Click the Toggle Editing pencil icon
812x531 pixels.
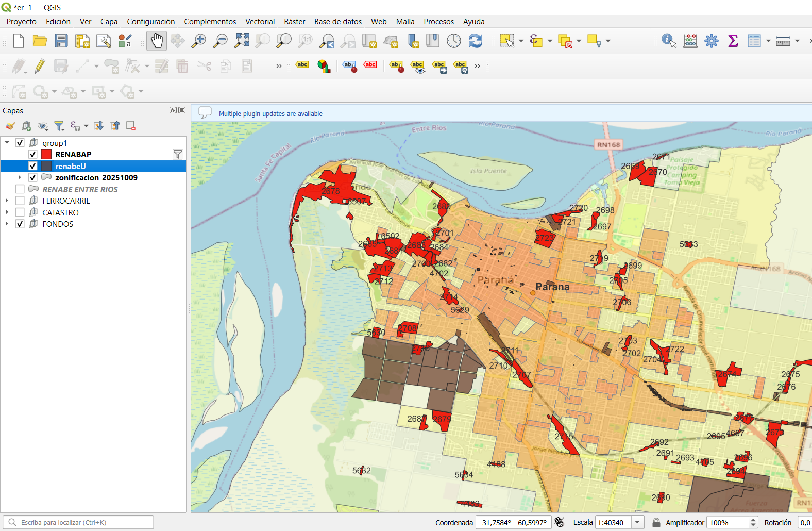[40, 66]
